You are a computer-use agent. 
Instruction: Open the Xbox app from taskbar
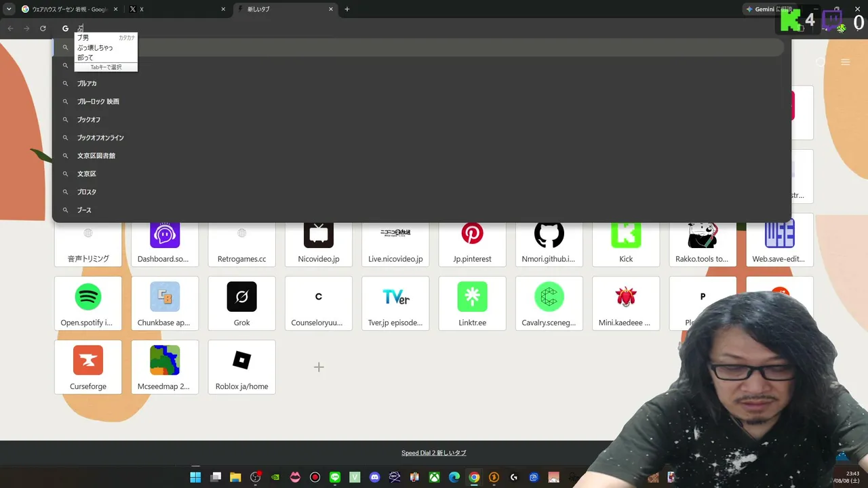point(435,477)
